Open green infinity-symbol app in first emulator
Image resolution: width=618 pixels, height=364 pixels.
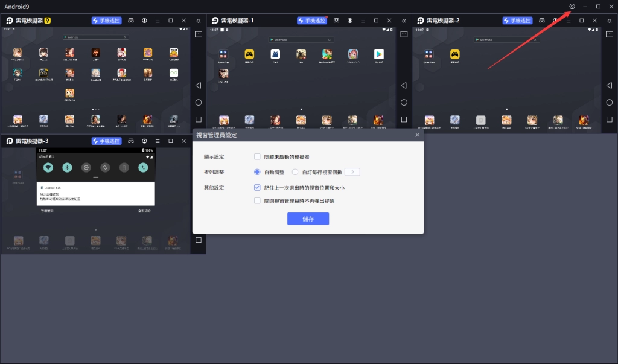(x=174, y=73)
